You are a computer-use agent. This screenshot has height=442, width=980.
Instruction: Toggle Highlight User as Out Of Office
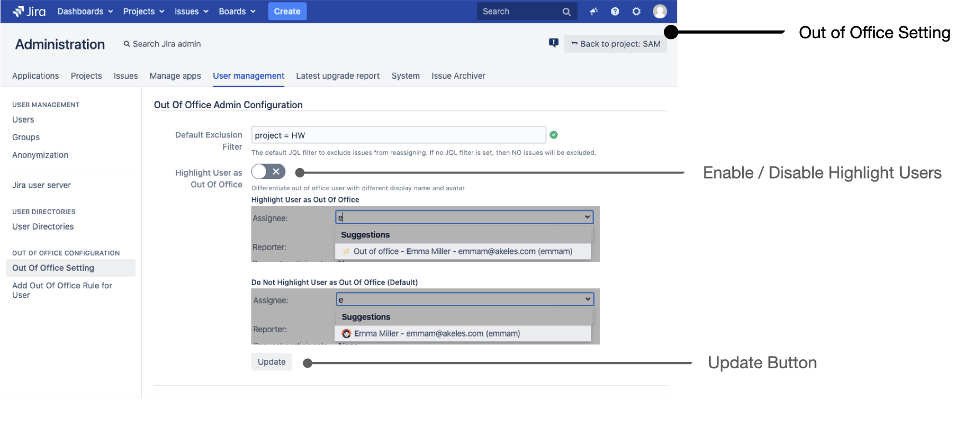pos(268,172)
